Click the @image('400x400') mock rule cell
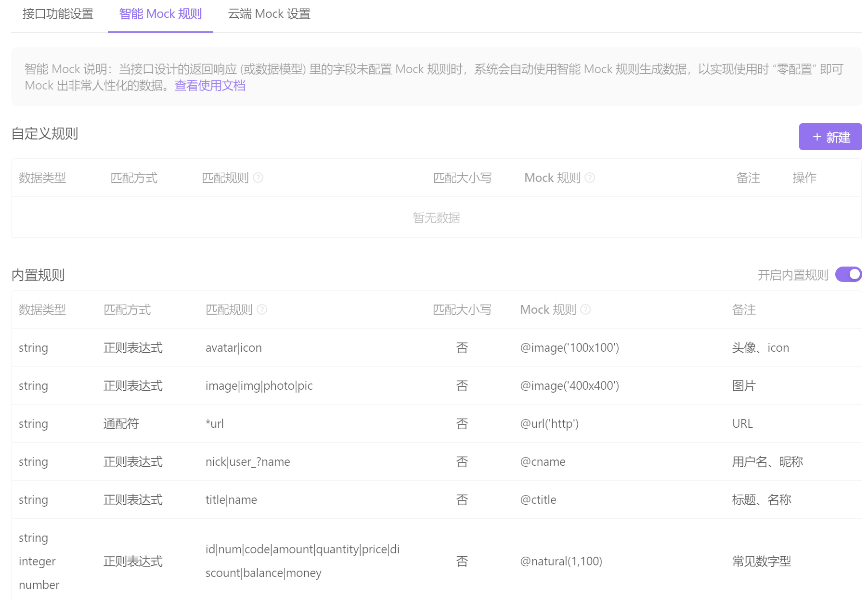Viewport: 868px width, 600px height. [570, 385]
